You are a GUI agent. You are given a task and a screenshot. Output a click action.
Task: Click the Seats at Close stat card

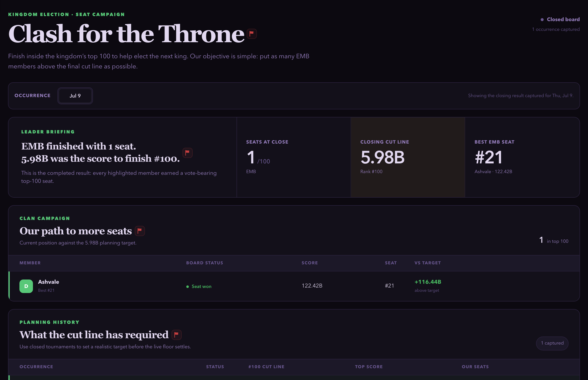(x=294, y=157)
